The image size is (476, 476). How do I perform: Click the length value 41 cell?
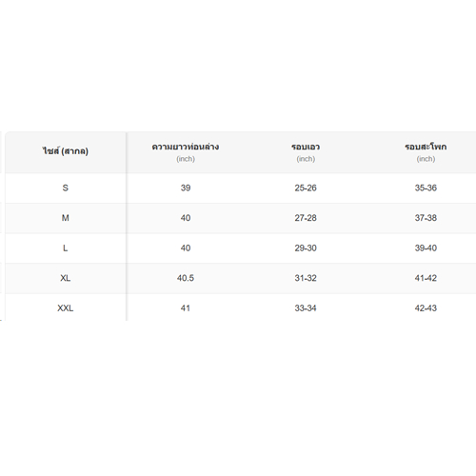tap(186, 308)
